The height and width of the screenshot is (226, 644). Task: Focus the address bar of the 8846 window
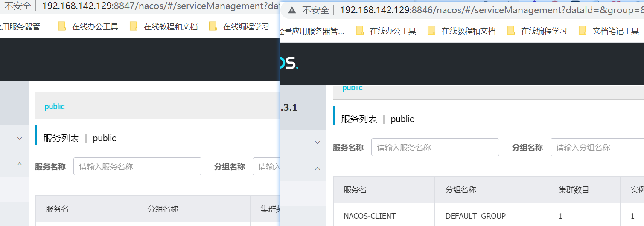point(492,10)
